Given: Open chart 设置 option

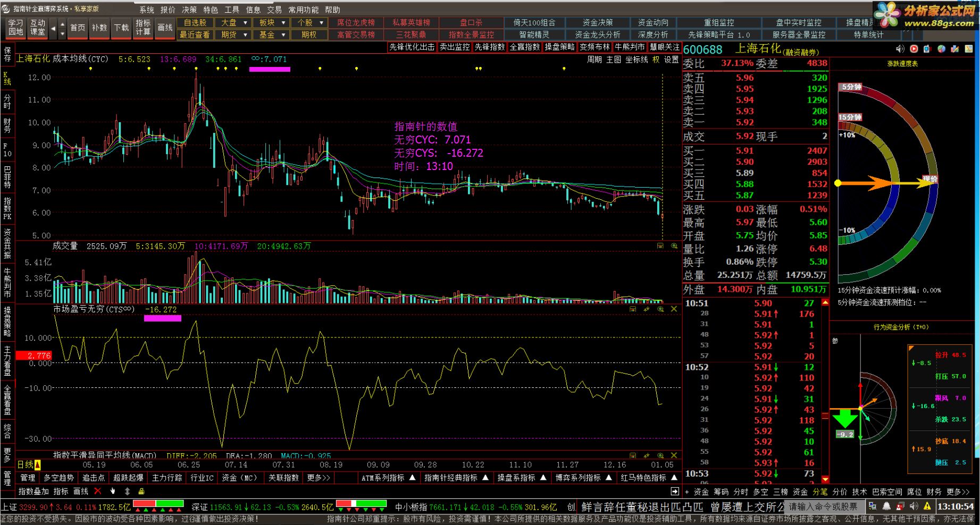Looking at the screenshot, I should click(x=672, y=60).
